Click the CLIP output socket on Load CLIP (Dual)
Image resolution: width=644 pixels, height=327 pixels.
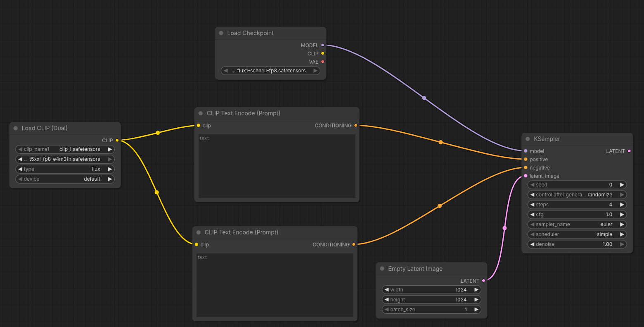117,140
